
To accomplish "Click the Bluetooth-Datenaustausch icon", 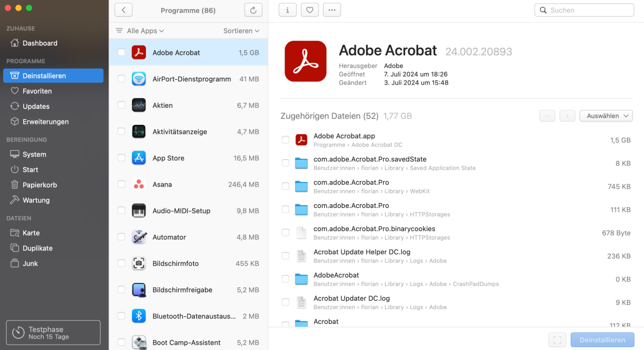I will 139,316.
